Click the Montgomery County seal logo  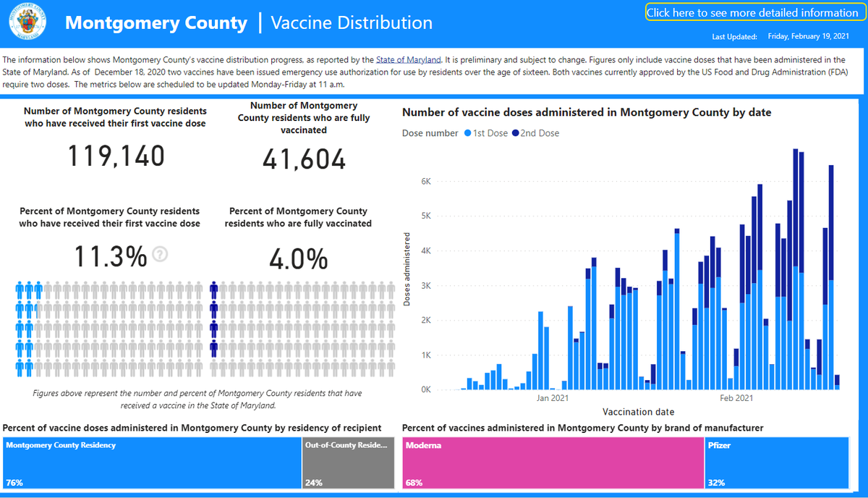28,22
